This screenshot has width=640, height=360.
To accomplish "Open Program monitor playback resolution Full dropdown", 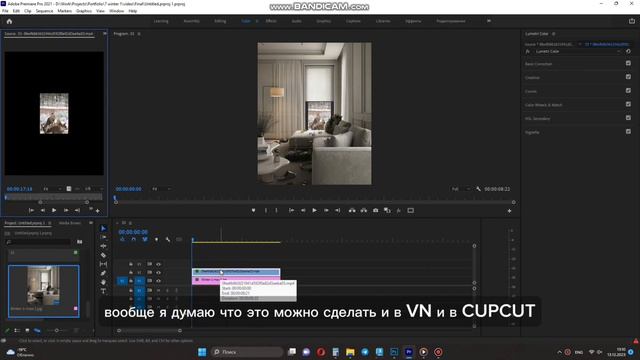I will 460,189.
